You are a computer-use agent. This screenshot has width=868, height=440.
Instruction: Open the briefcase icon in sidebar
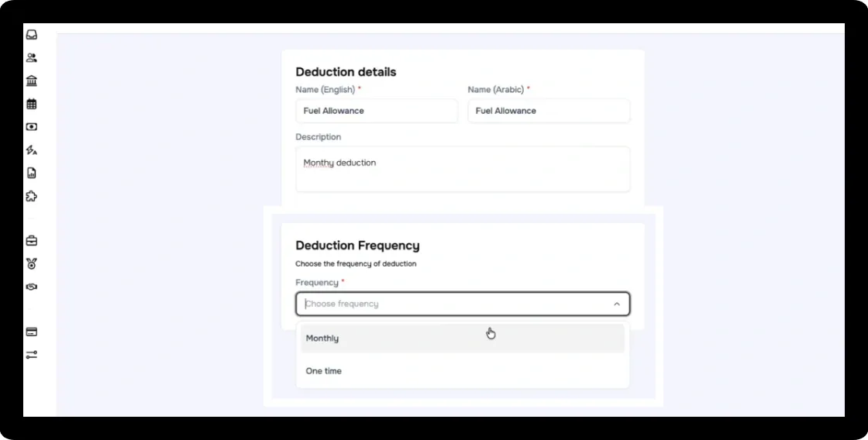32,241
